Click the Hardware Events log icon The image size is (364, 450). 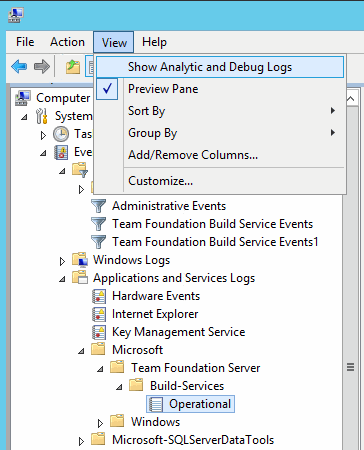click(99, 296)
